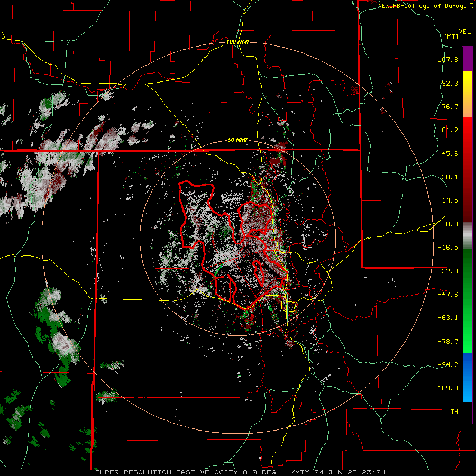Click the yellow-orange segment of the velocity scale
This screenshot has height=476, width=476.
pos(467,94)
